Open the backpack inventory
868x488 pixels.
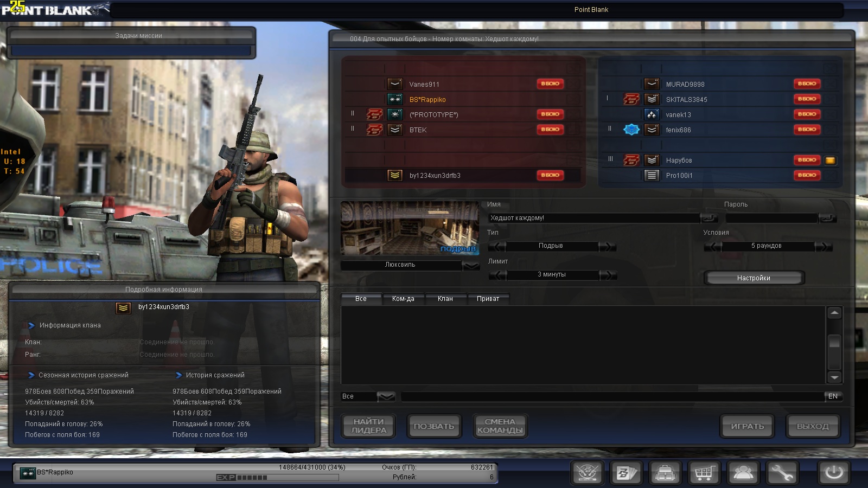click(665, 473)
